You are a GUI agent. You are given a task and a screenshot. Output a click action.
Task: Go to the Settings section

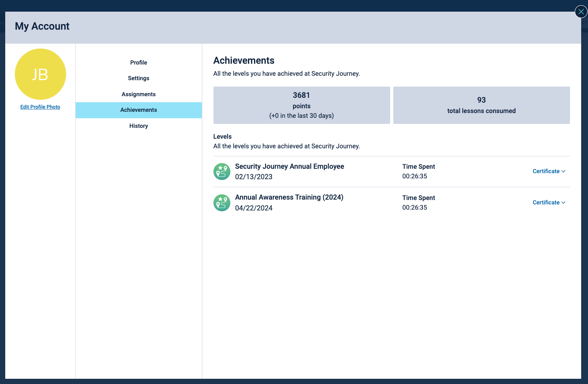pyautogui.click(x=139, y=78)
